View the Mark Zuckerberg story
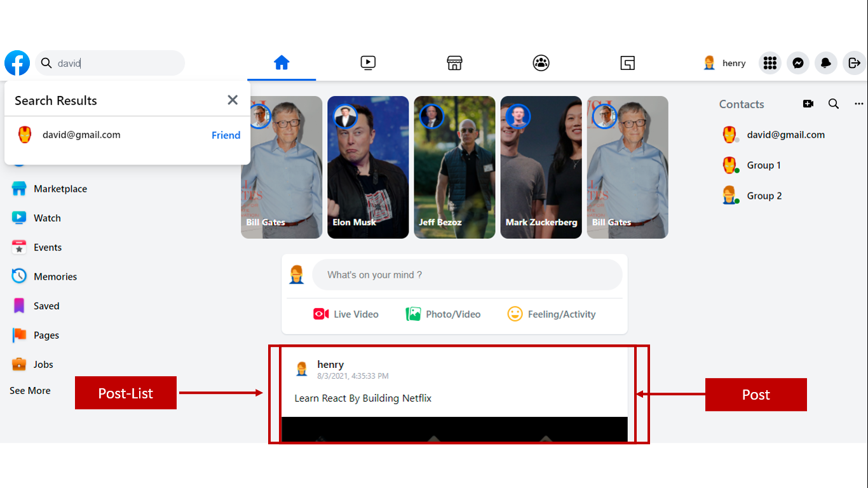This screenshot has width=868, height=488. point(541,167)
